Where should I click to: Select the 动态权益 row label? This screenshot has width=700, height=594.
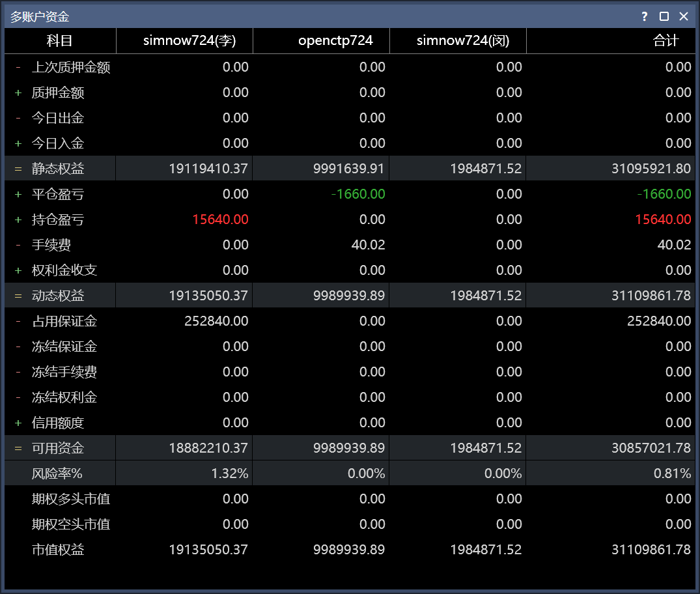58,296
